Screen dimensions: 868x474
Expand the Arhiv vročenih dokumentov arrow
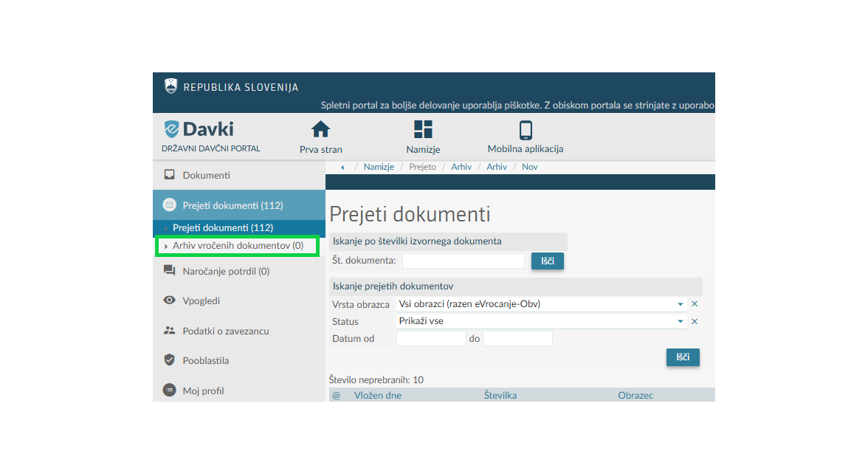tap(166, 246)
